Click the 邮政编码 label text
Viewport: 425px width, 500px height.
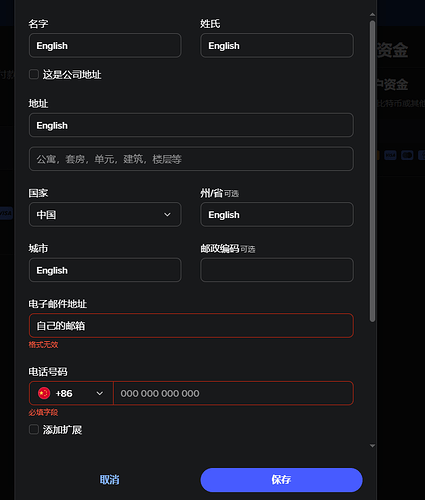pyautogui.click(x=220, y=248)
